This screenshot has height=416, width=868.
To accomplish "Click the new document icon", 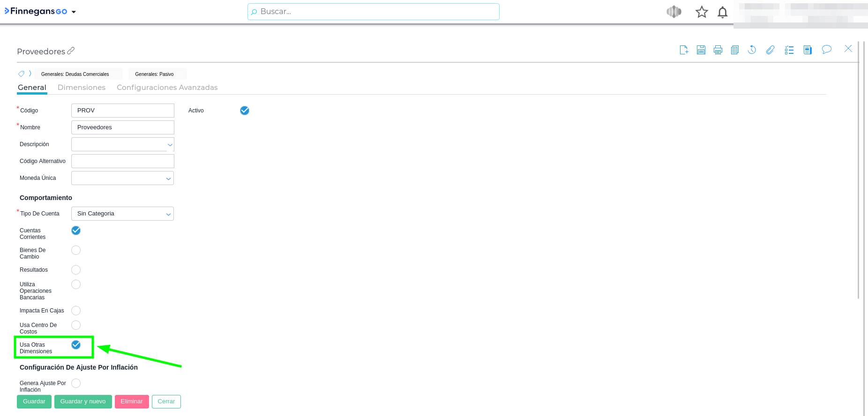I will (x=684, y=50).
